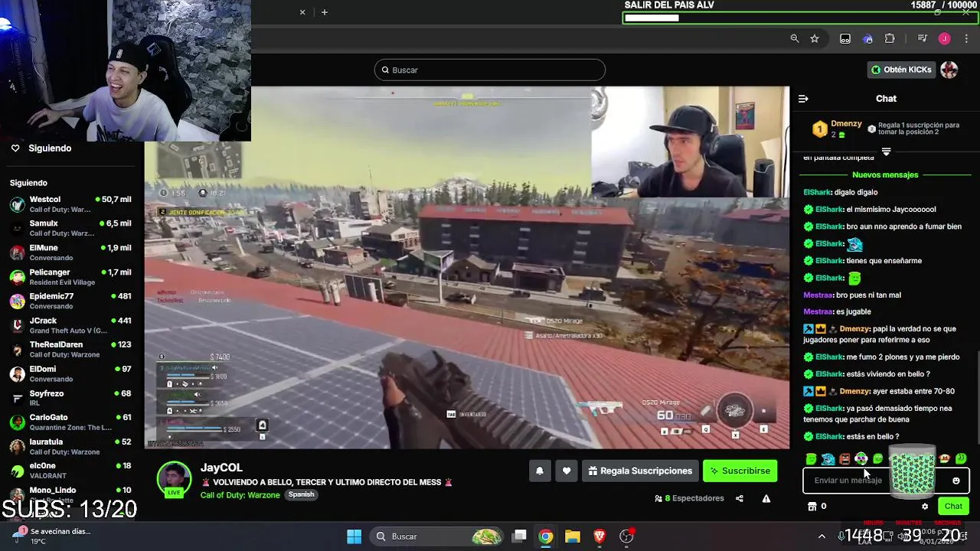The width and height of the screenshot is (980, 551).
Task: Jump to Nuevos mensajes in chat
Action: [885, 174]
